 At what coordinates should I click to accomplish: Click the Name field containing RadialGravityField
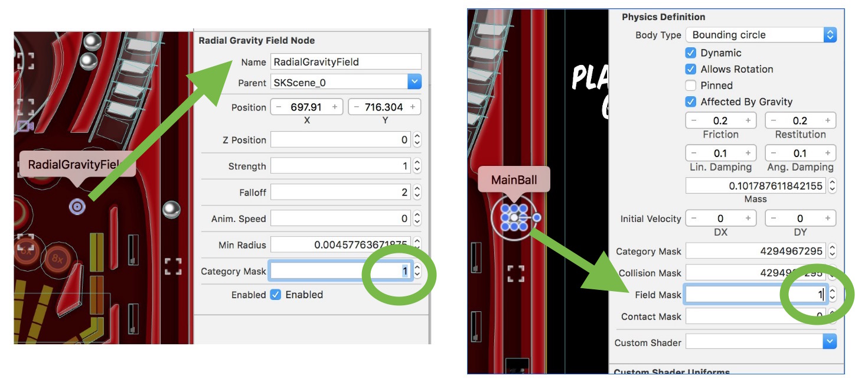tap(345, 61)
